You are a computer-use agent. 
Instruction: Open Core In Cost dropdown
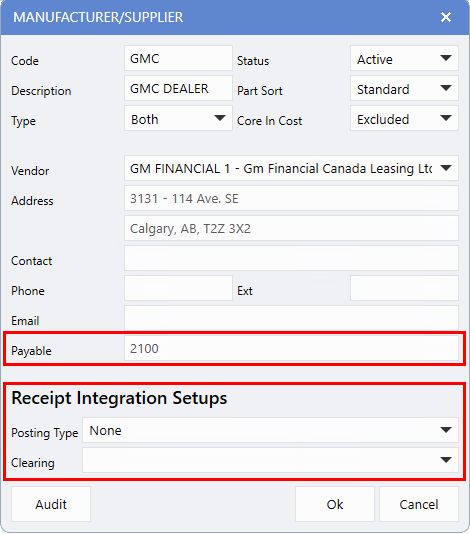(x=404, y=119)
